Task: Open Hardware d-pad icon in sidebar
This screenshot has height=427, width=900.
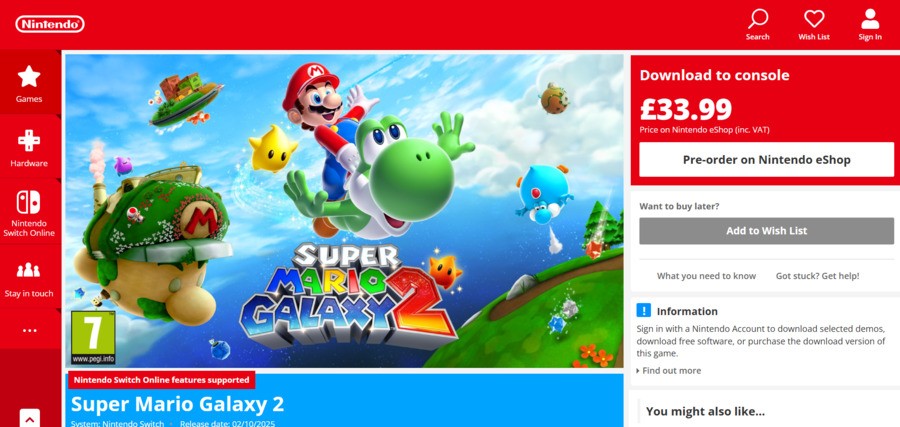Action: (29, 140)
